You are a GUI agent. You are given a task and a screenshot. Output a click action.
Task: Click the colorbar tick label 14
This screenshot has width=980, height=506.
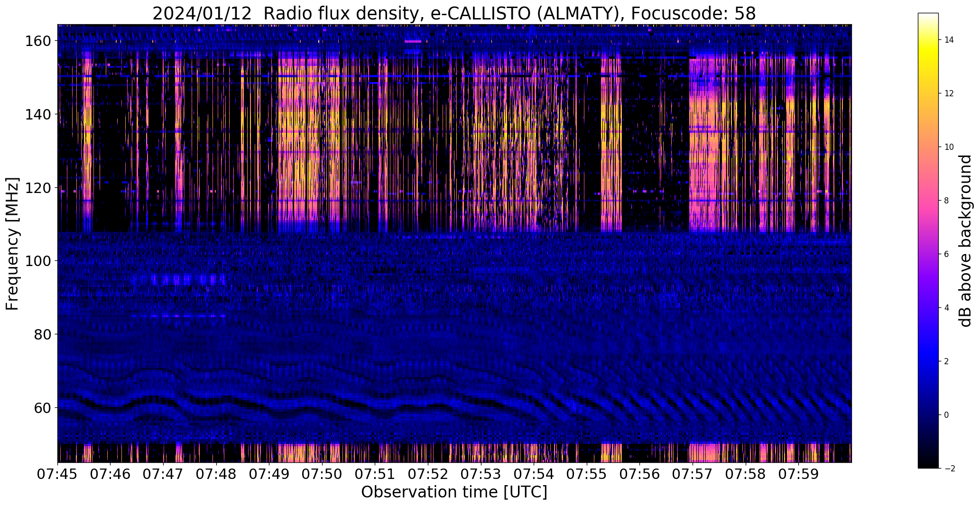pyautogui.click(x=949, y=40)
